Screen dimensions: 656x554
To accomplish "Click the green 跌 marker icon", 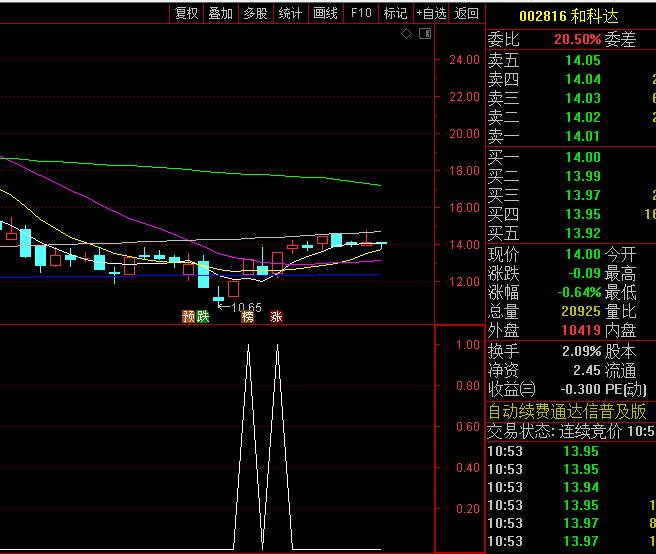I will 203,316.
